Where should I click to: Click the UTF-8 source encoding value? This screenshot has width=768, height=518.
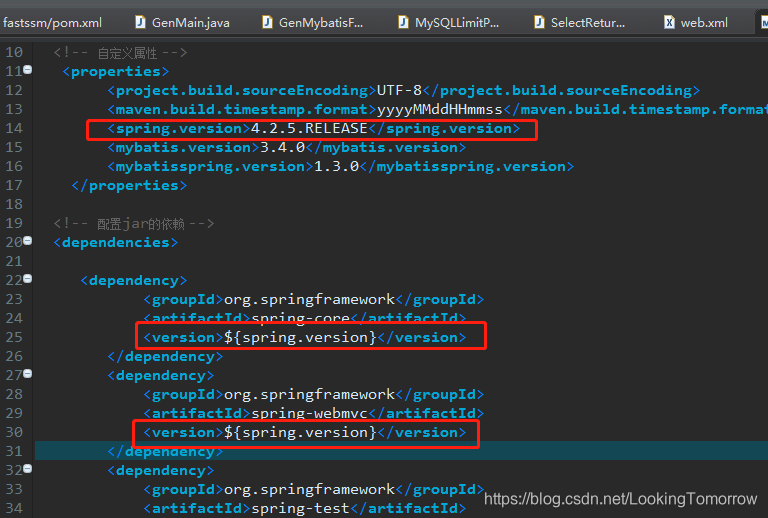click(399, 90)
